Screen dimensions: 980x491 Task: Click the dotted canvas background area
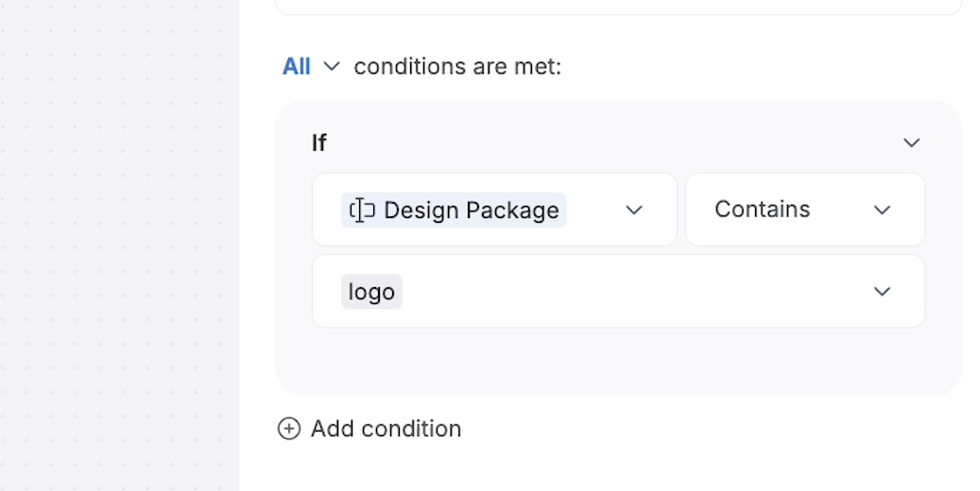(119, 250)
